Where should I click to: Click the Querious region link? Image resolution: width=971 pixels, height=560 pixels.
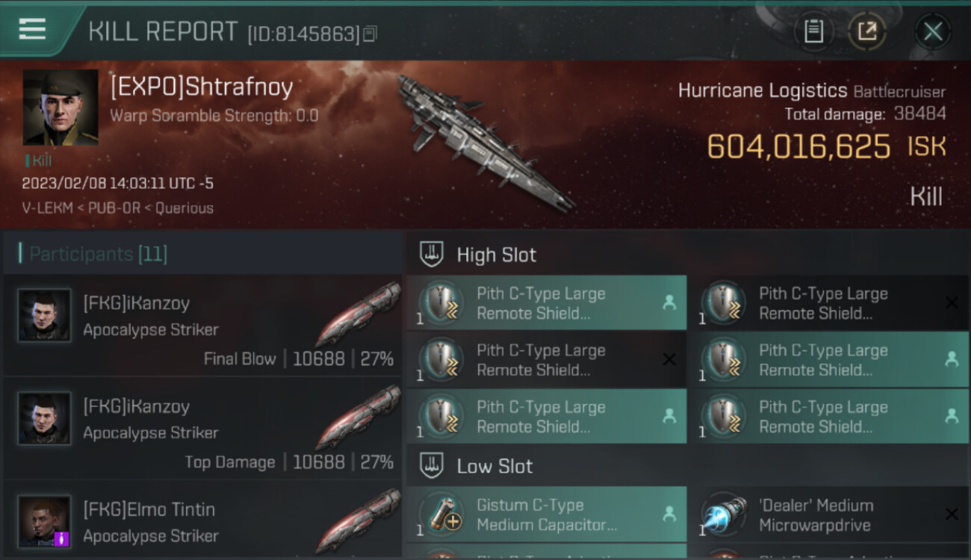[184, 208]
